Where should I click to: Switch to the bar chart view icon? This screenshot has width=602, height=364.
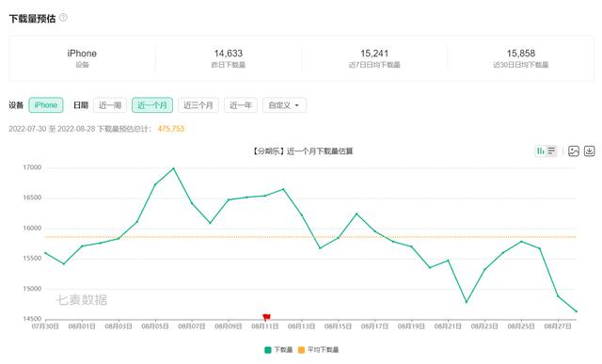pyautogui.click(x=541, y=150)
